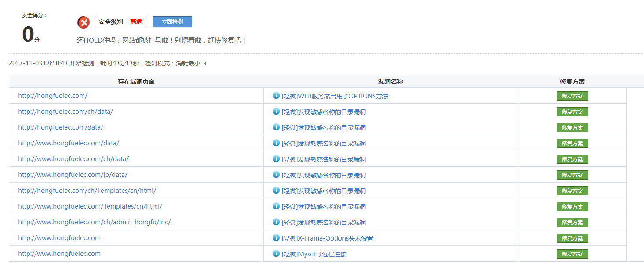Viewport: 644px width, 277px height.
Task: Open the http://hongfuelec.com/ch/Templates/cn/html/ link
Action: click(x=87, y=191)
